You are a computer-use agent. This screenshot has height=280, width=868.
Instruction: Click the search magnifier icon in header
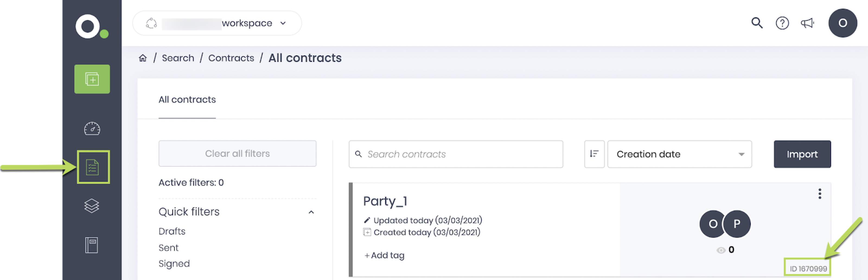tap(757, 23)
